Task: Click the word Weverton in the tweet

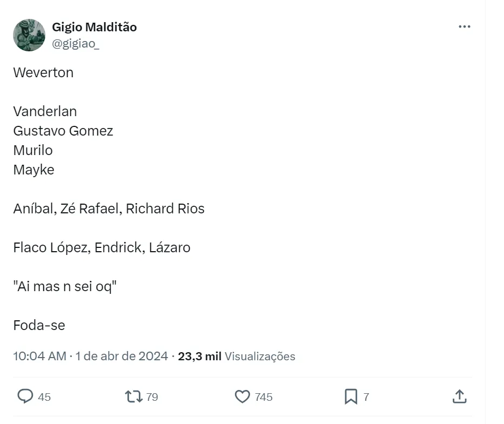Action: click(43, 72)
